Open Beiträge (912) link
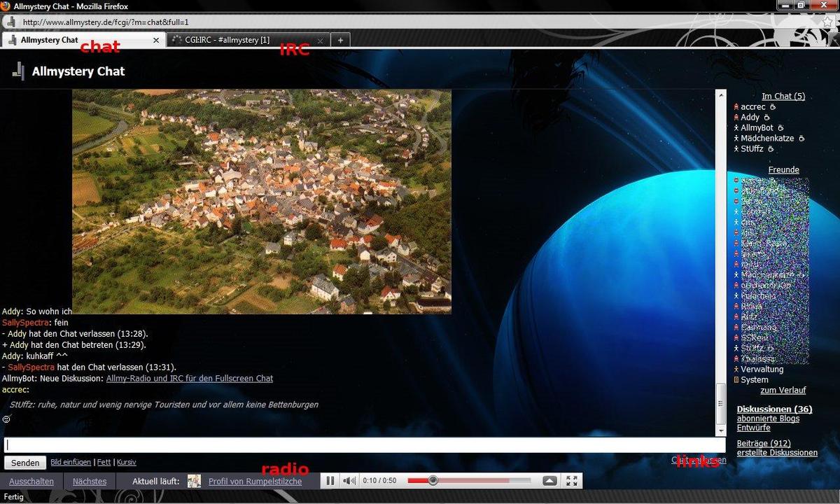This screenshot has width=840, height=504. coord(764,444)
